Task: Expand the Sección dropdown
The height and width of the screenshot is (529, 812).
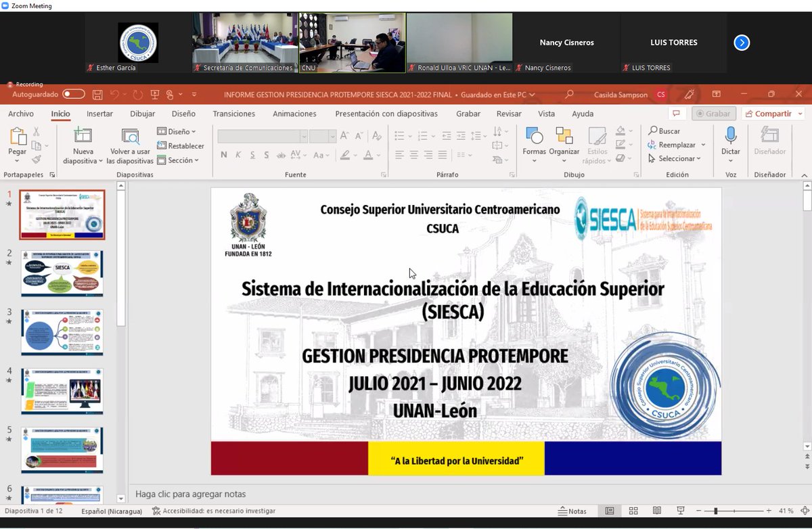Action: click(178, 160)
